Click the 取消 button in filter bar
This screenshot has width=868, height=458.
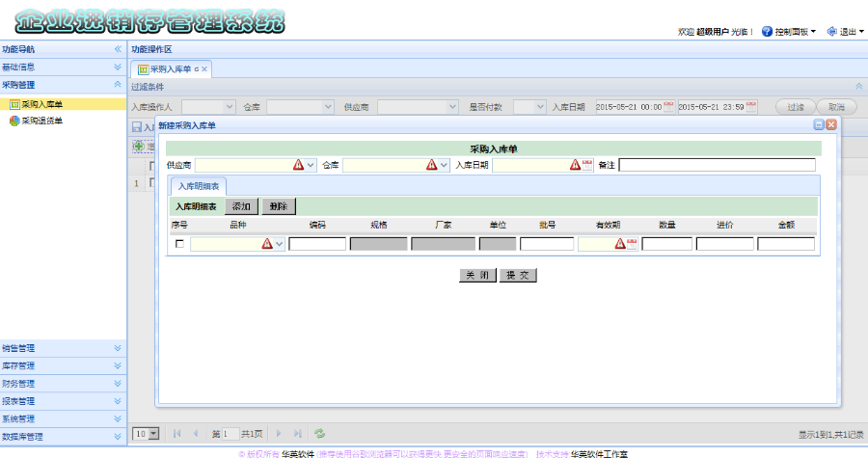click(836, 107)
